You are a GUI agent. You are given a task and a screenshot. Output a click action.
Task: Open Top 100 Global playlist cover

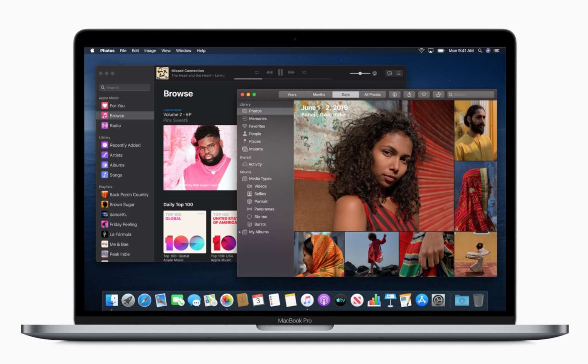click(185, 232)
